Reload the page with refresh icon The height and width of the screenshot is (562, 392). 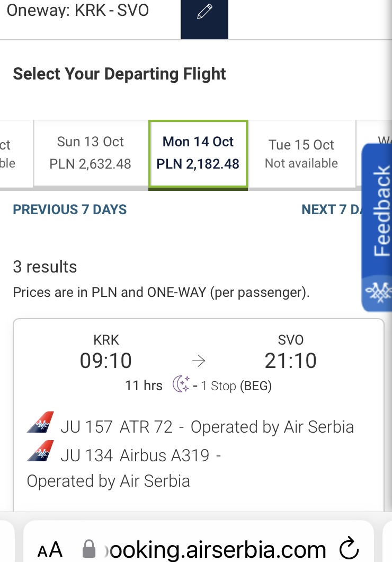[x=349, y=548]
